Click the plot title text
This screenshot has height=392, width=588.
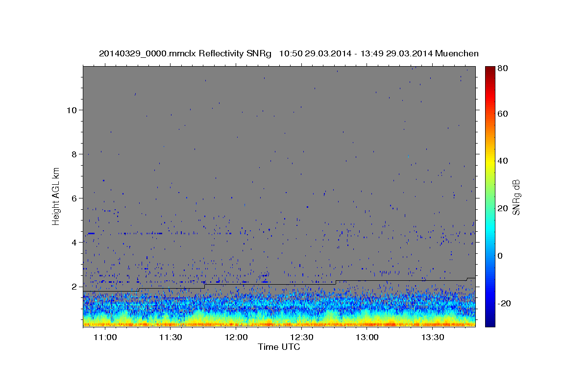[289, 53]
